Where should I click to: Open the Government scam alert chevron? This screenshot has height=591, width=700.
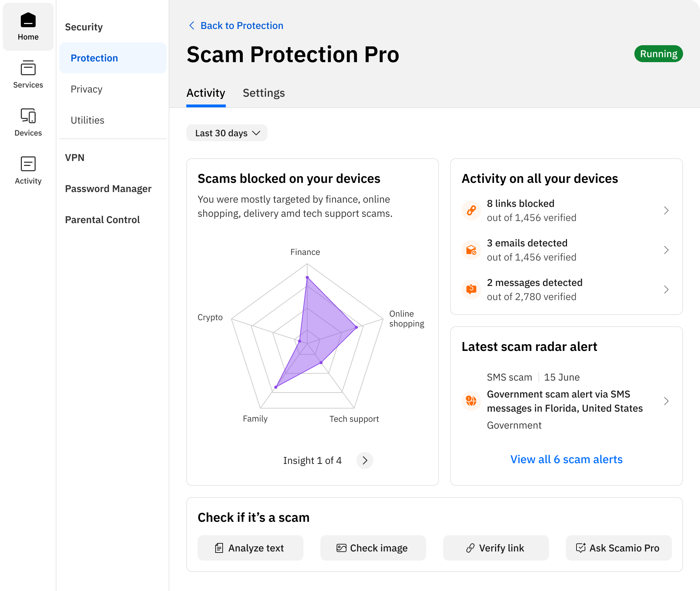[666, 401]
